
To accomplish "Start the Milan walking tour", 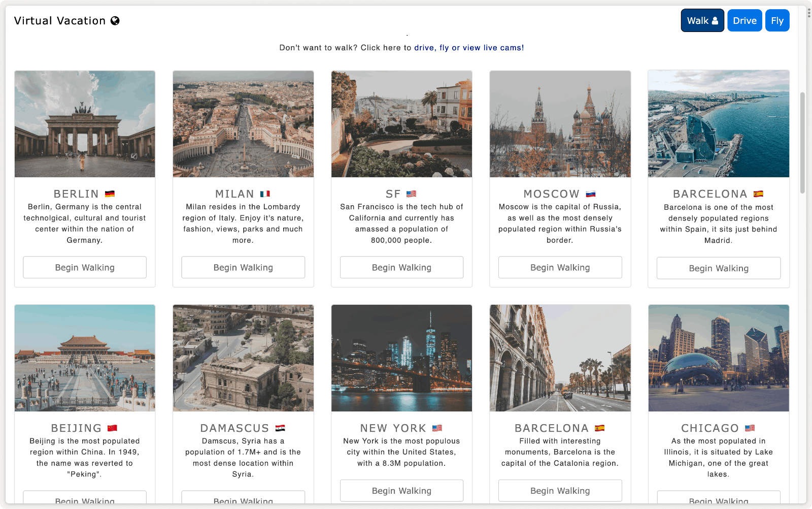I will point(243,268).
